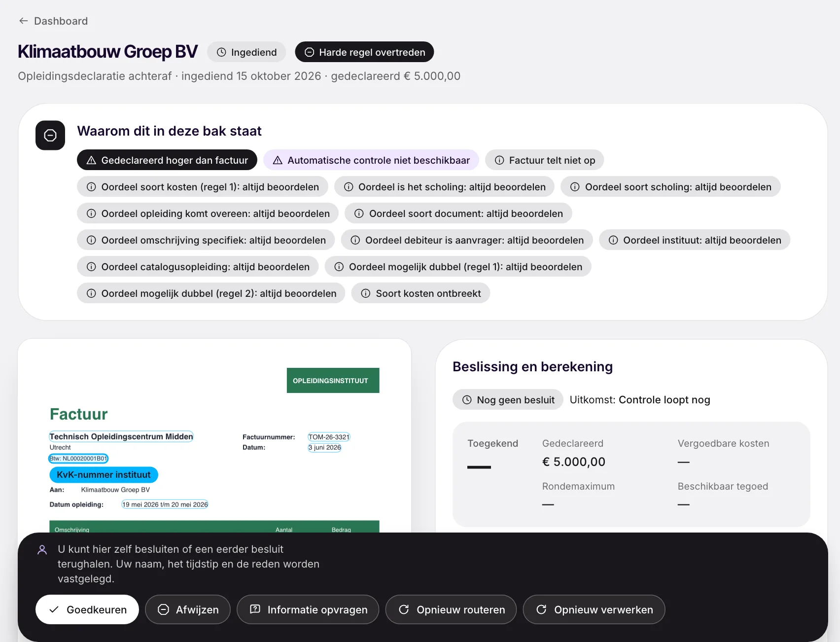This screenshot has height=642, width=840.
Task: Click info icon of 'Oordeel soort kosten (regel 1)'
Action: click(91, 187)
